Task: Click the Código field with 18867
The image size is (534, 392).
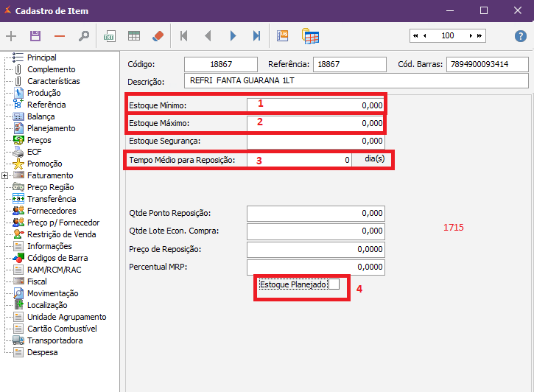Action: (x=221, y=64)
